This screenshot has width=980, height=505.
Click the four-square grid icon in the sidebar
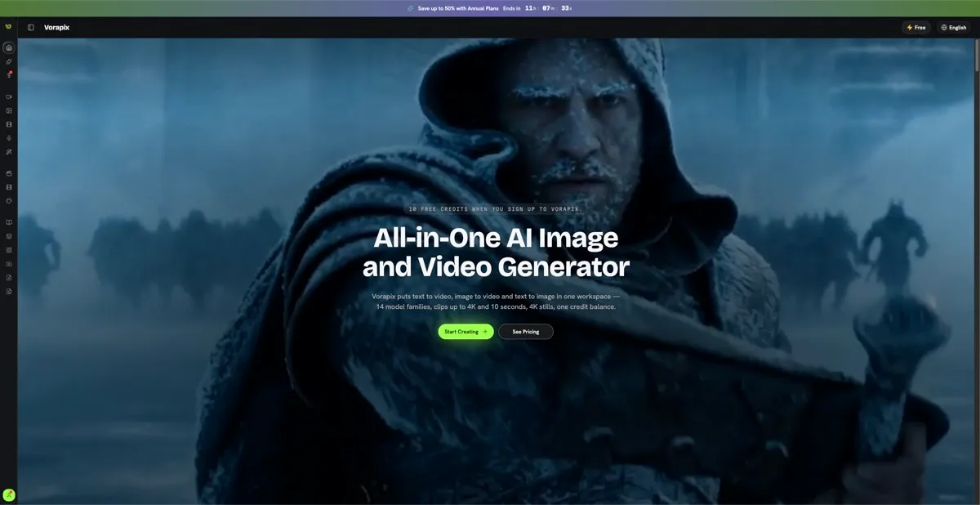point(9,250)
